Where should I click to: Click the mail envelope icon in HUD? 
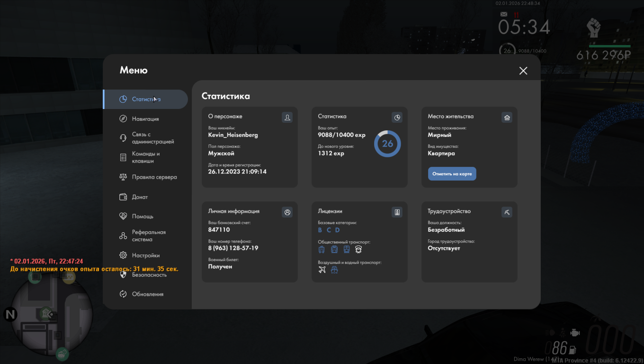click(x=504, y=15)
